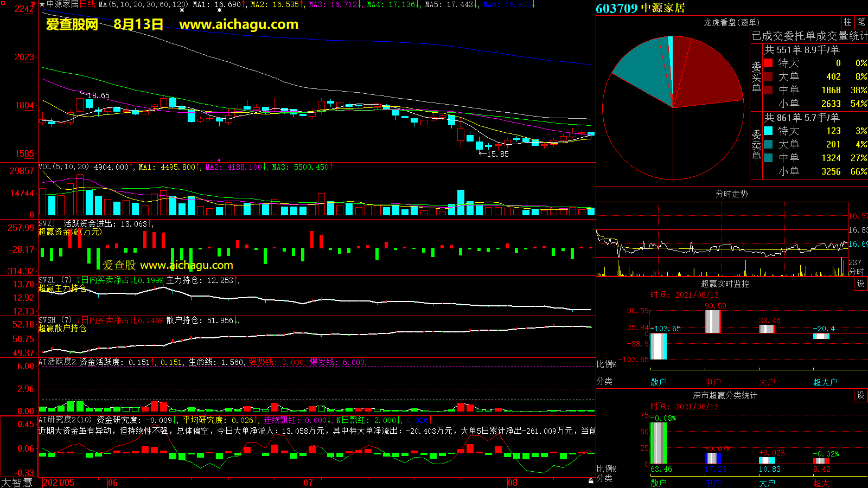Click the 大智慧 logo at bottom-left

point(17,482)
